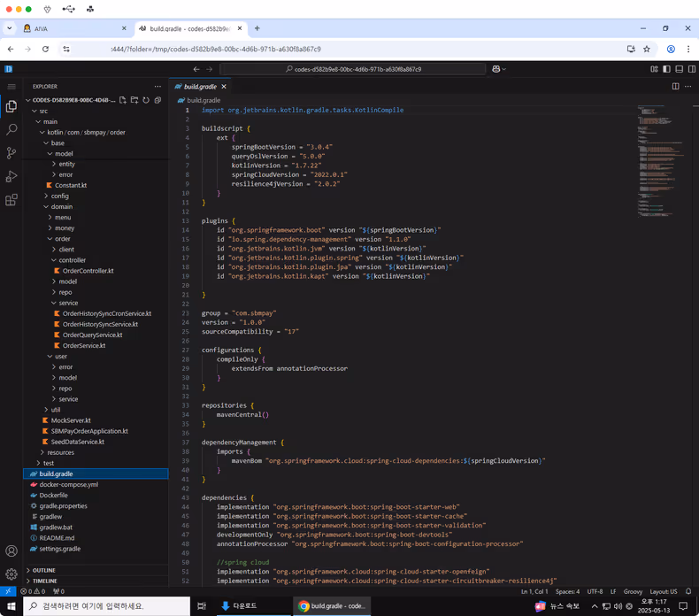
Task: Open the application hamburger menu
Action: [12, 87]
